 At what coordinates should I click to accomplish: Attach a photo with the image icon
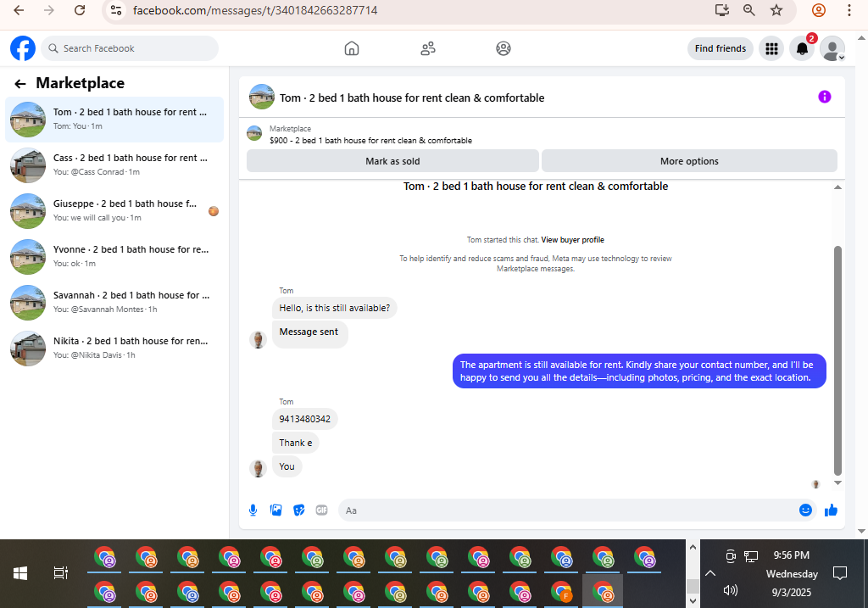click(275, 510)
